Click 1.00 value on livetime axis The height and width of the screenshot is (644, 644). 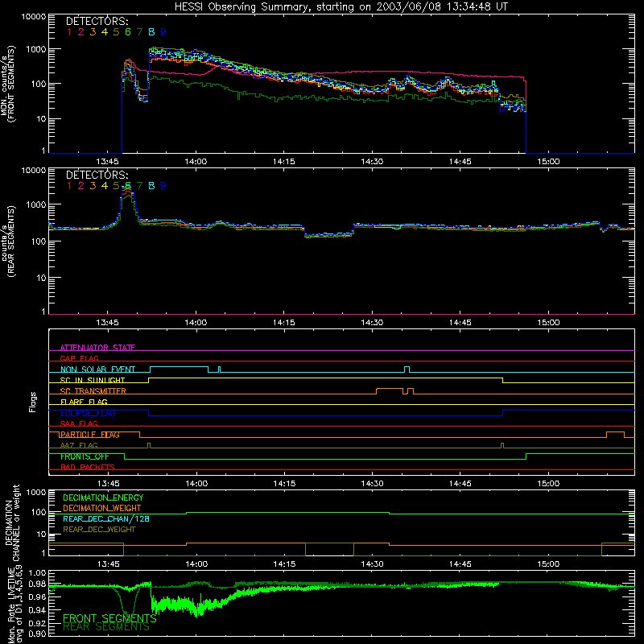click(x=37, y=573)
